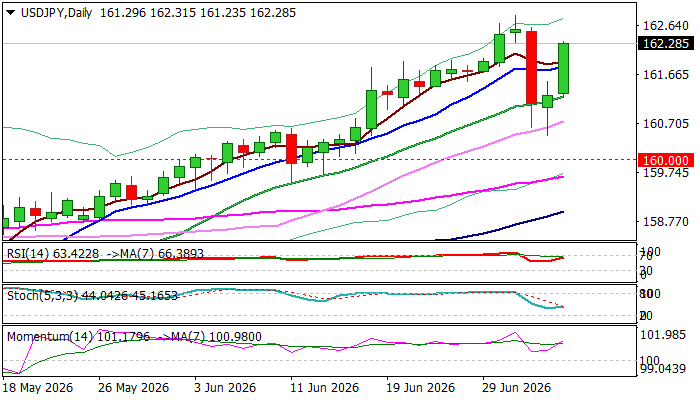Click the chart menu triangle beside USDJPY
700x400 pixels.
coord(11,12)
